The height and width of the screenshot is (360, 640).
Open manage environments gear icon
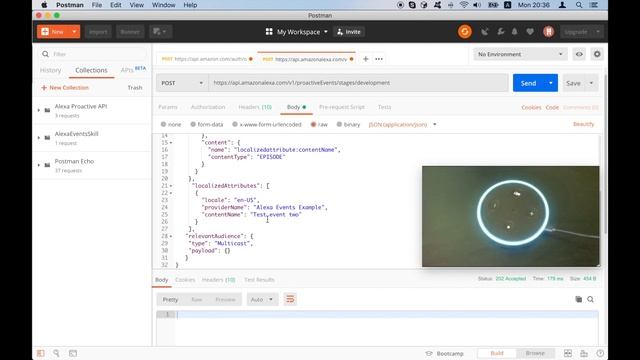coord(597,54)
